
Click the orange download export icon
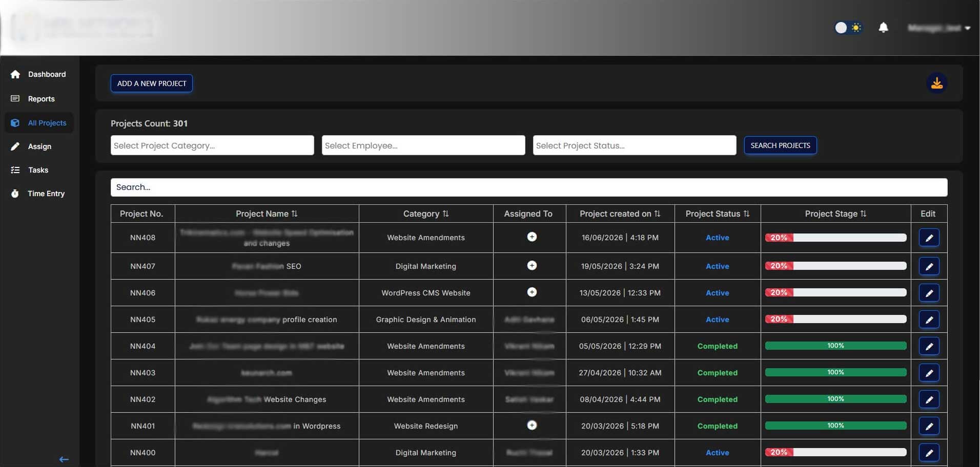(936, 83)
